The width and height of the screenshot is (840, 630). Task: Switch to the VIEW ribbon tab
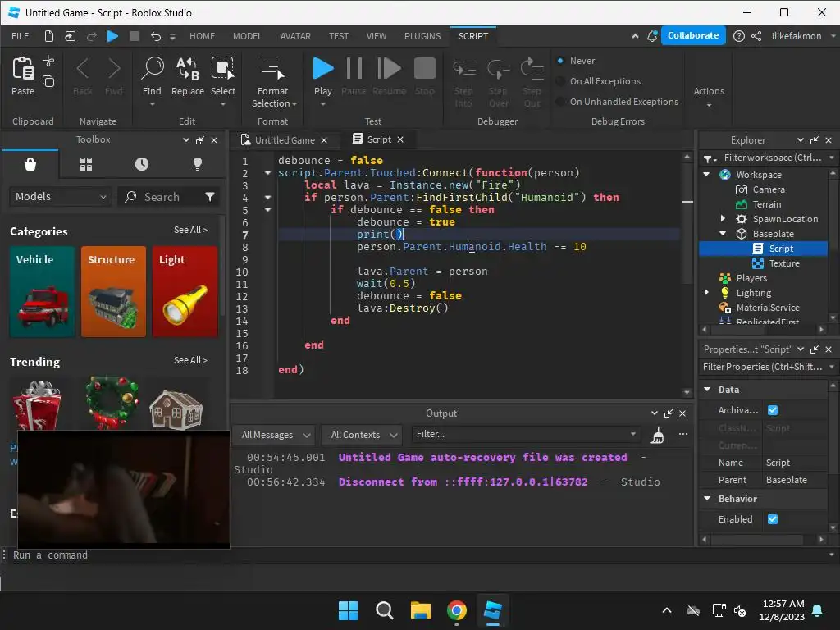(x=376, y=36)
